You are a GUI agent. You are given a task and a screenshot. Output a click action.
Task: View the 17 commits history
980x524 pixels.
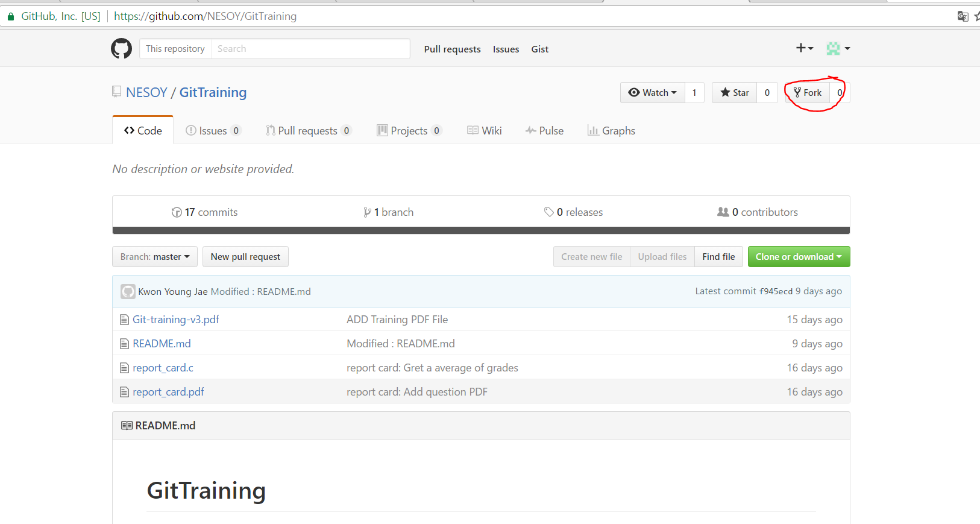point(204,212)
